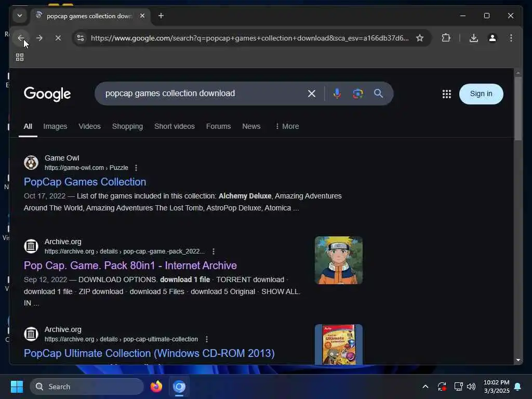This screenshot has width=532, height=399.
Task: Expand the More search filters
Action: (287, 127)
